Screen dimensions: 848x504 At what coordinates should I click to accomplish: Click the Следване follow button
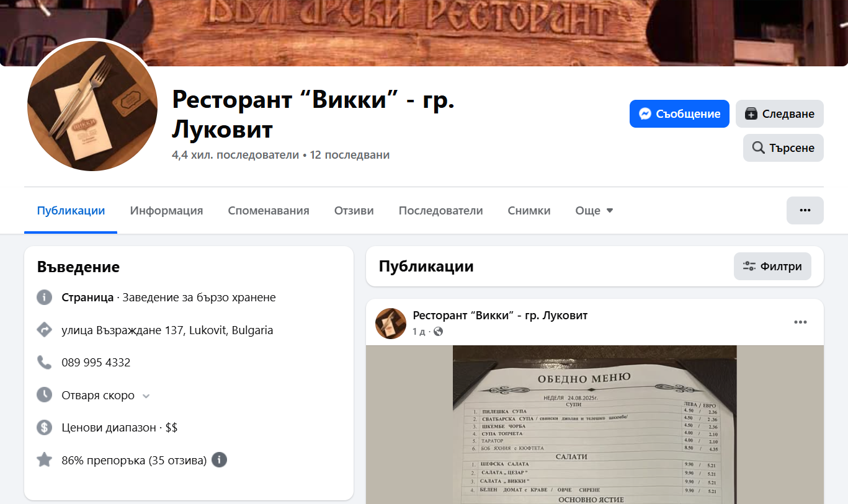click(x=779, y=114)
